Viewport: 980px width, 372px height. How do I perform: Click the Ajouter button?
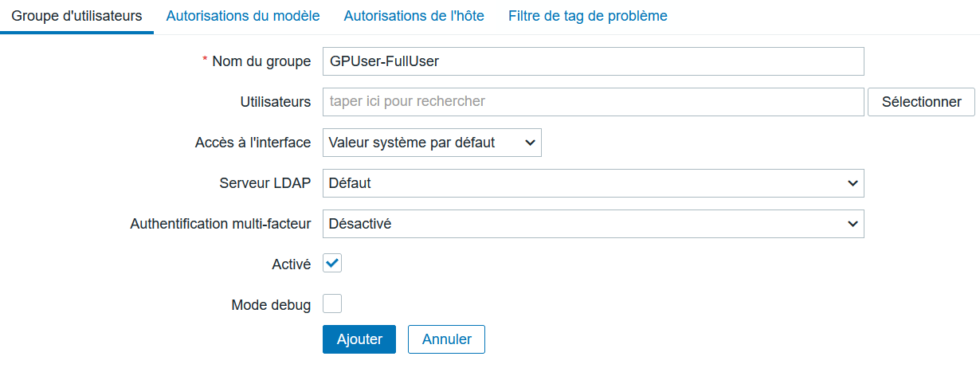(x=359, y=339)
